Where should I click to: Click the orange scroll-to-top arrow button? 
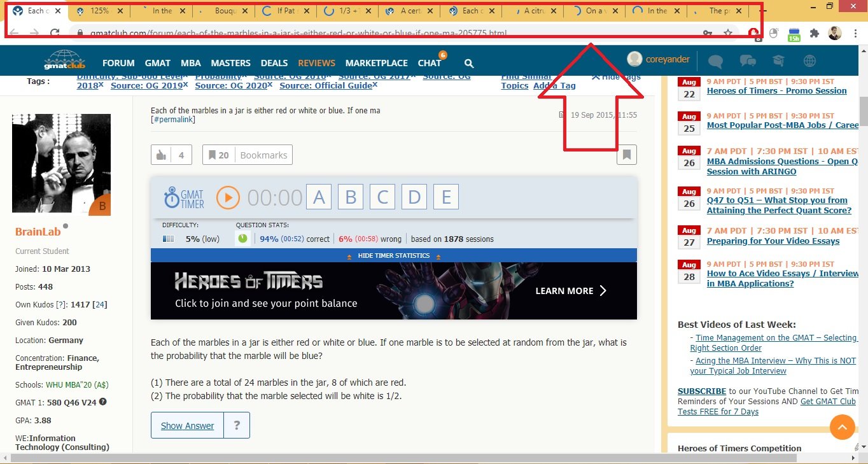(x=842, y=427)
